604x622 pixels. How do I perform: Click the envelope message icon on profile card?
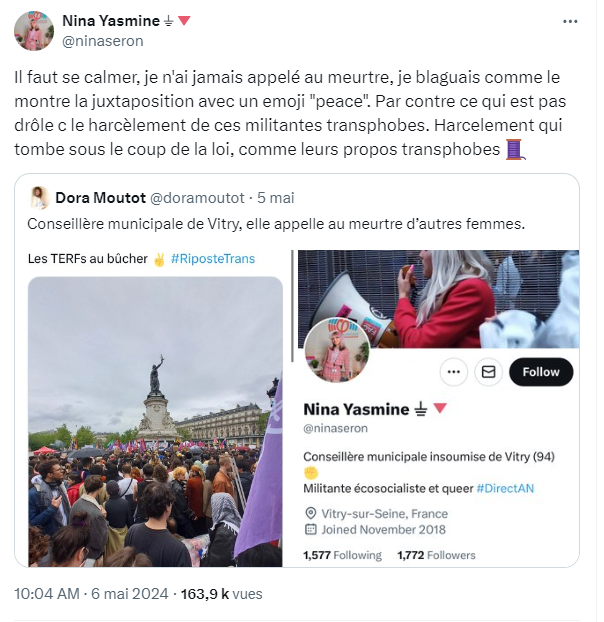click(x=488, y=372)
